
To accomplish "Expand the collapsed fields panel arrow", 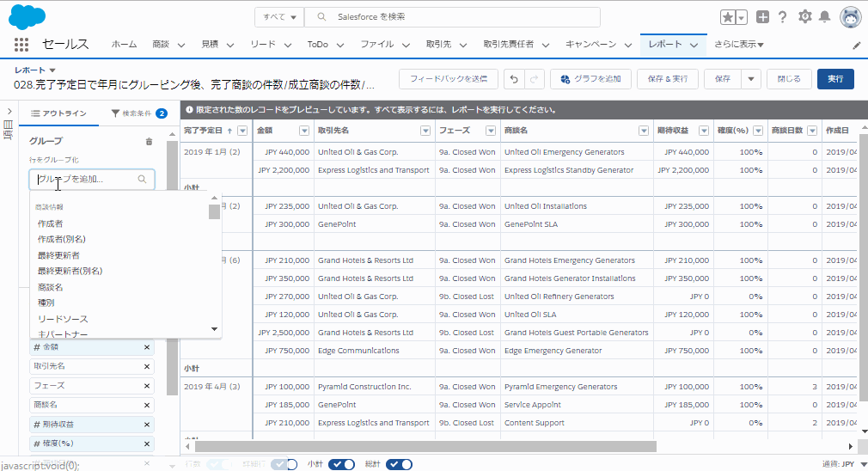I will [9, 112].
